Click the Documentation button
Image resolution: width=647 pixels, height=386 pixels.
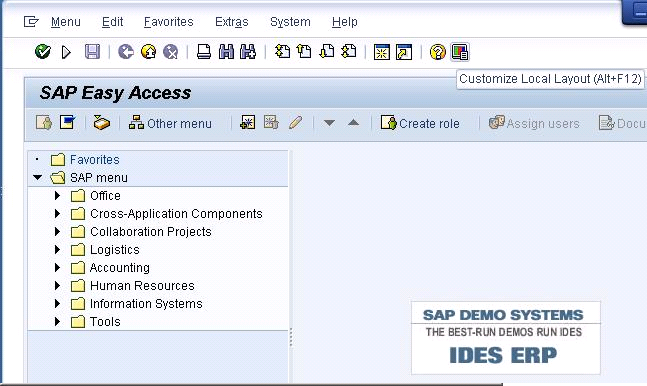click(x=622, y=123)
